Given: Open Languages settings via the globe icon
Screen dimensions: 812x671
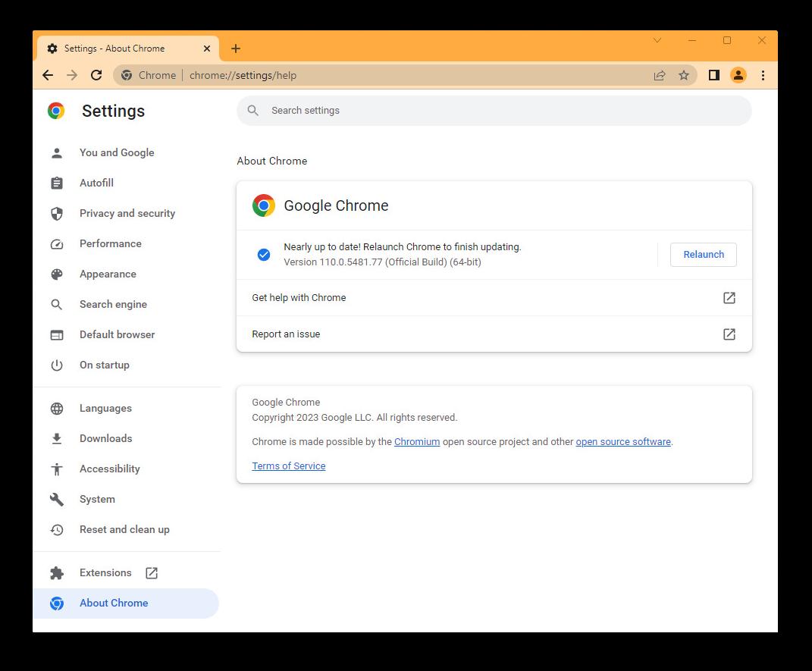Looking at the screenshot, I should pos(57,408).
